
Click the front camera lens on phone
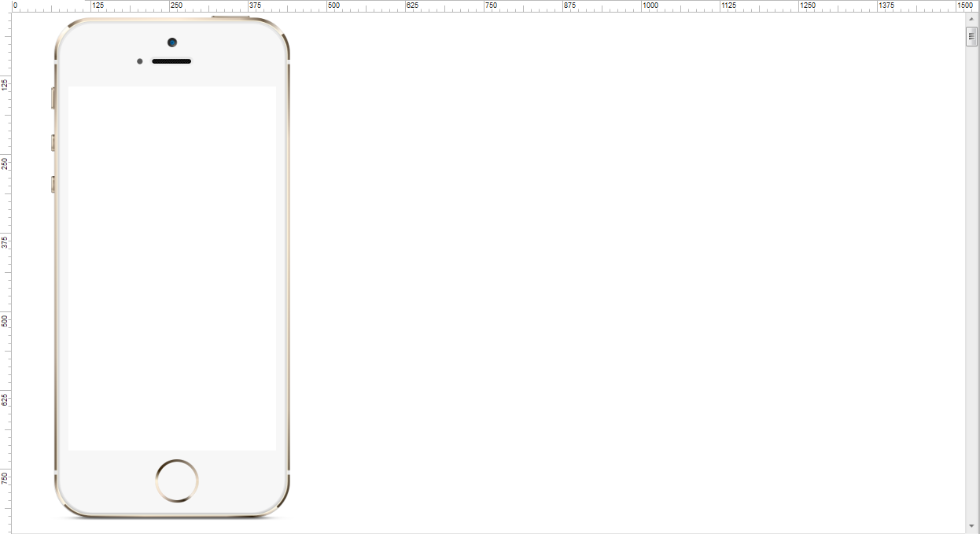coord(172,42)
